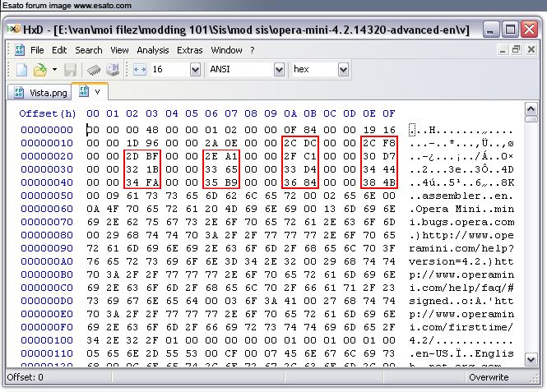Save file with the disk icon
Screen dimensions: 547x392
tap(70, 70)
